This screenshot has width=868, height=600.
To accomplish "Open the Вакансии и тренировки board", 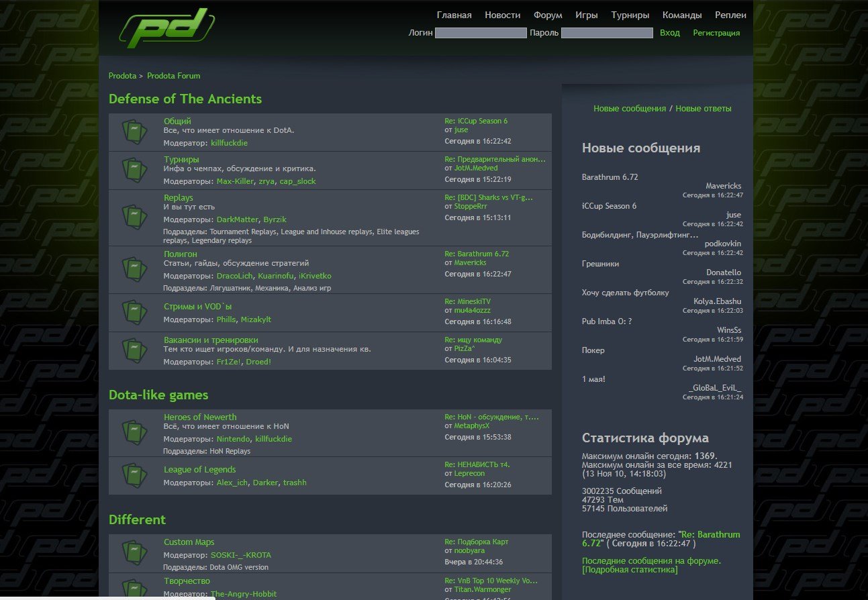I will tap(211, 340).
